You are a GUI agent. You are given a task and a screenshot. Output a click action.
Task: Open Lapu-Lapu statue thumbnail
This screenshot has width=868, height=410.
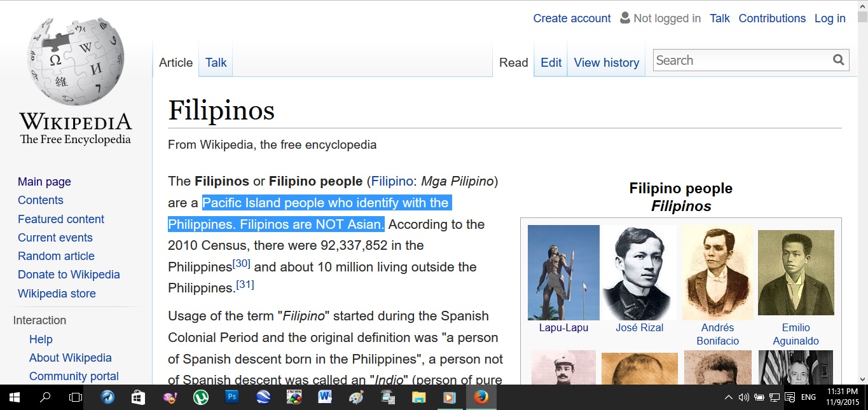563,273
